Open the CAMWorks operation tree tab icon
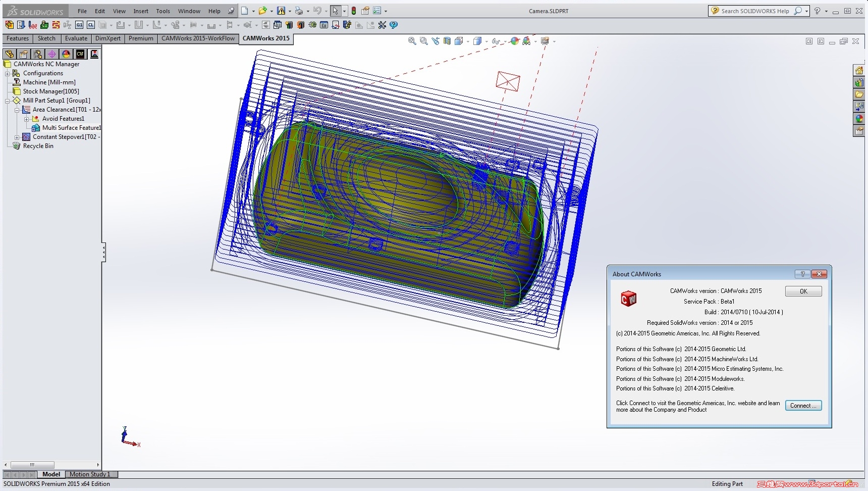The width and height of the screenshot is (868, 491). point(94,54)
